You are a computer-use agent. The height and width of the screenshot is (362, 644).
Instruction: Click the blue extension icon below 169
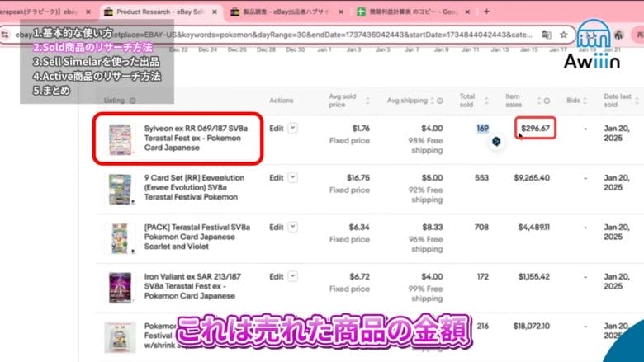496,142
